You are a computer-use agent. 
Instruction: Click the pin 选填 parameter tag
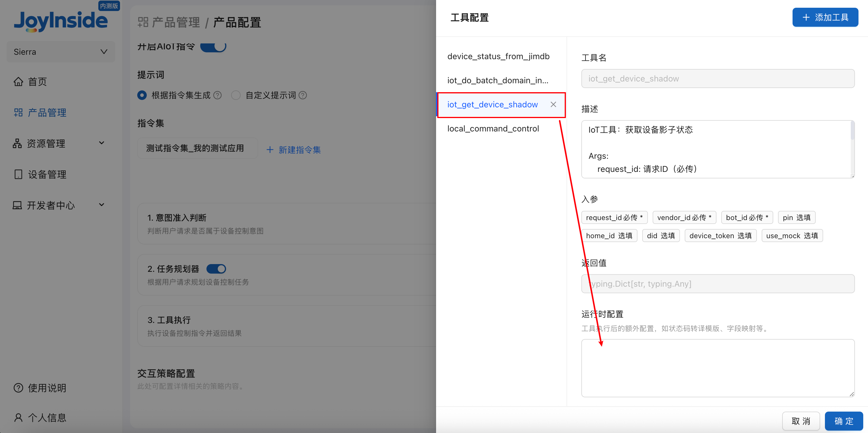[x=797, y=217]
